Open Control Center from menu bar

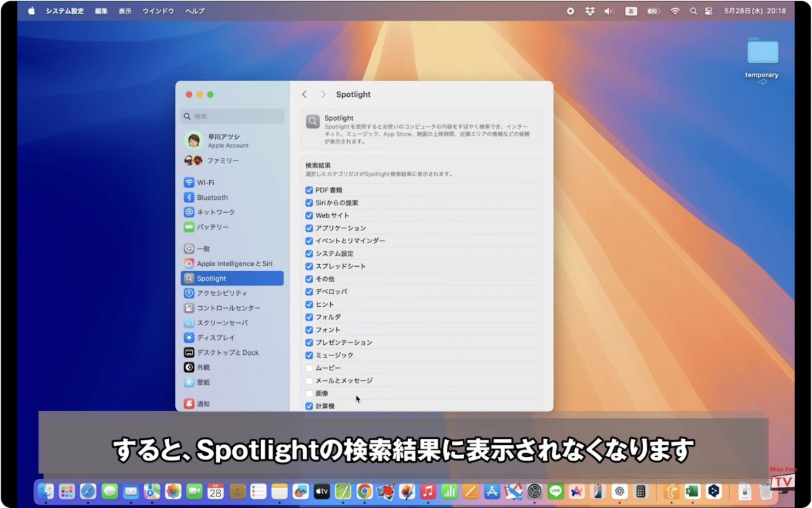tap(709, 11)
